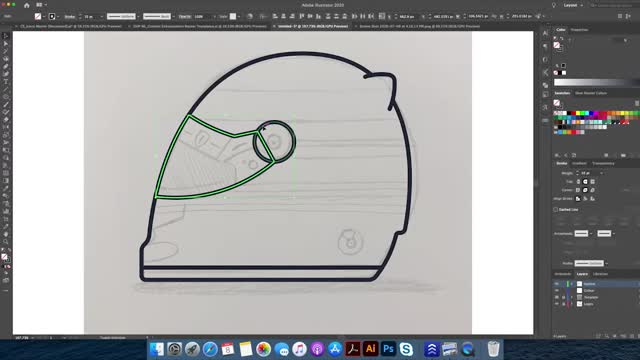The image size is (640, 360).
Task: Click the Stroke label in the control bar
Action: pyautogui.click(x=70, y=16)
